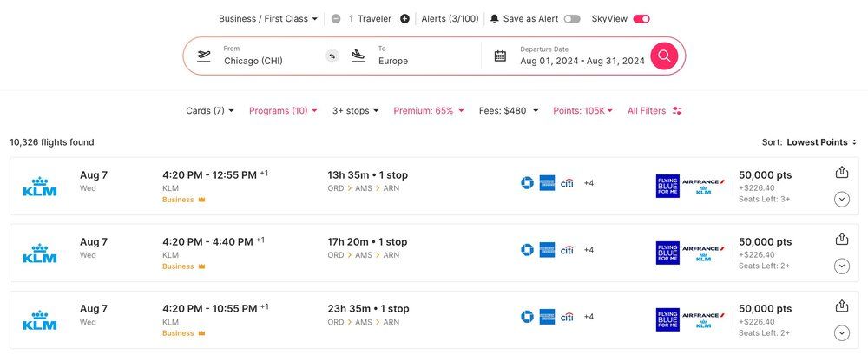The image size is (868, 355).
Task: Click the magnifying glass search button
Action: point(664,56)
